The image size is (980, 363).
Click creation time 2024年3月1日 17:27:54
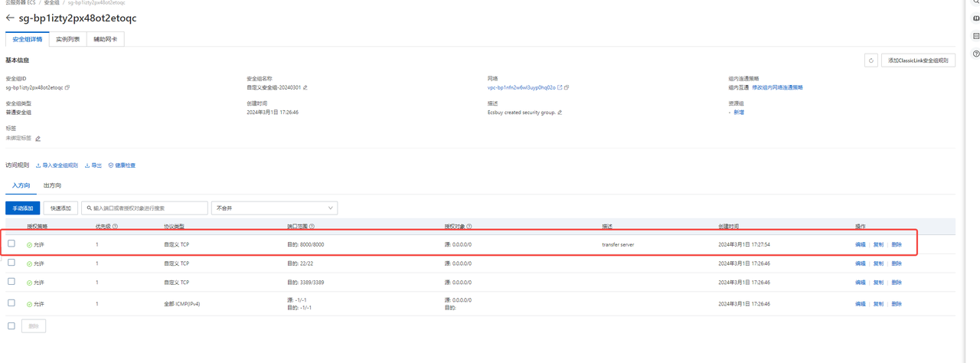pos(744,244)
